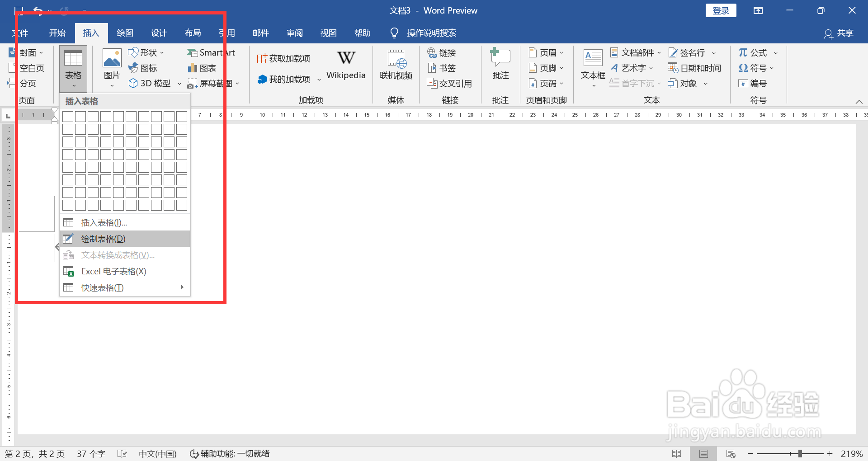Click the 中文(中国) language indicator
Viewport: 868px width, 461px height.
tap(157, 454)
